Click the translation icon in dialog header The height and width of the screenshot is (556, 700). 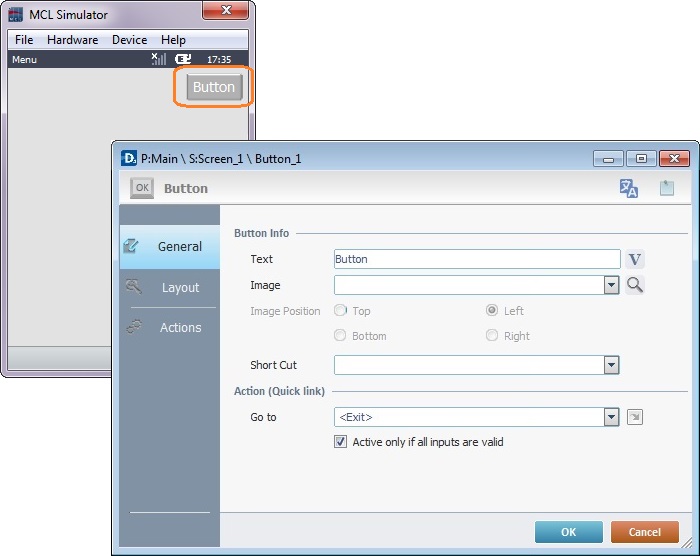point(629,188)
